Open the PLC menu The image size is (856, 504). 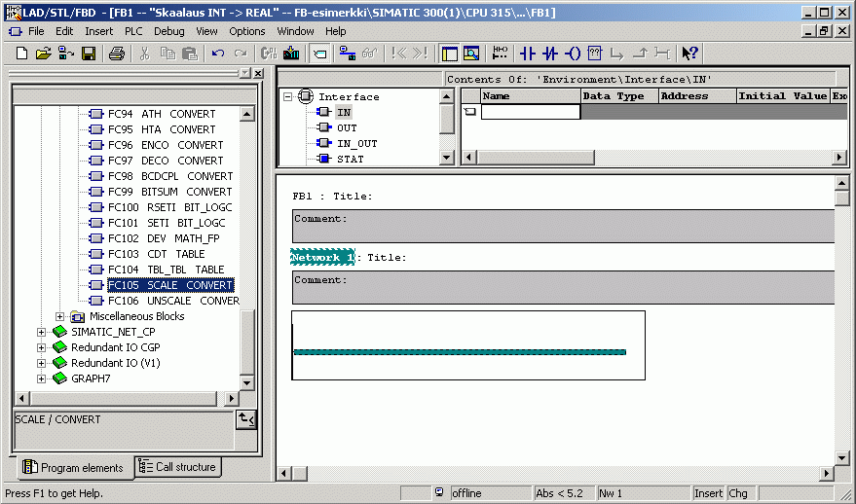133,31
